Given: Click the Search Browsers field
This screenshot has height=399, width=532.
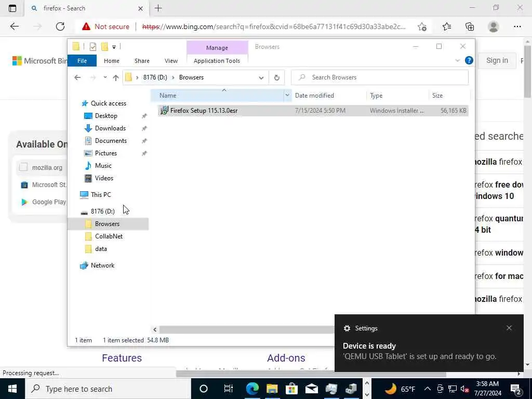Looking at the screenshot, I should coord(380,77).
